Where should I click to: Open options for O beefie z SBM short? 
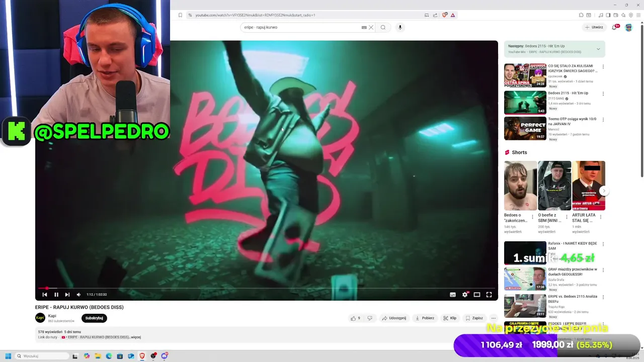click(x=567, y=217)
